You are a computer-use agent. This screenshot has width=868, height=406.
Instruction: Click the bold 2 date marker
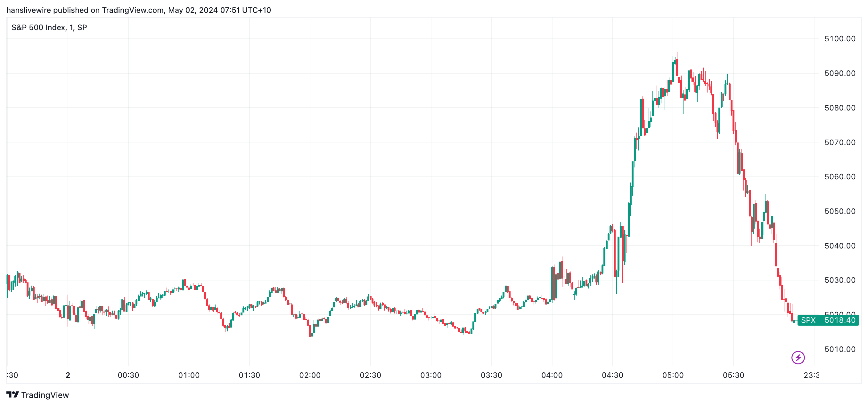click(68, 375)
